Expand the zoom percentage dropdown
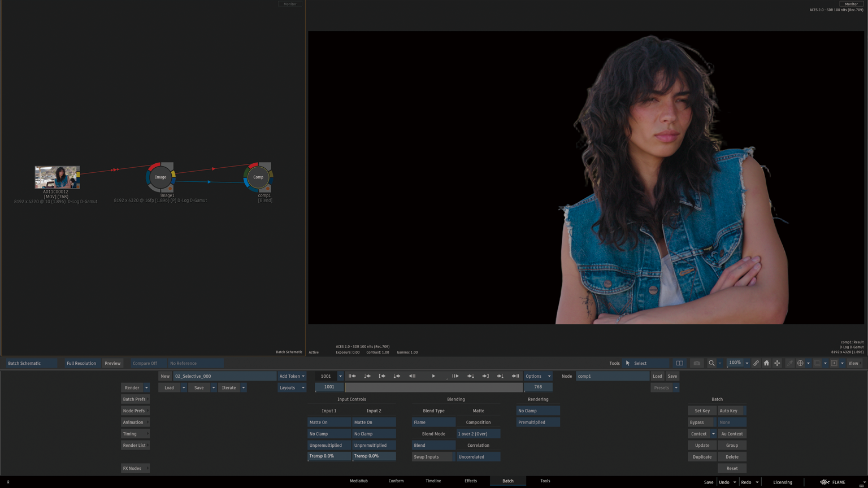Viewport: 868px width, 488px height. 747,363
